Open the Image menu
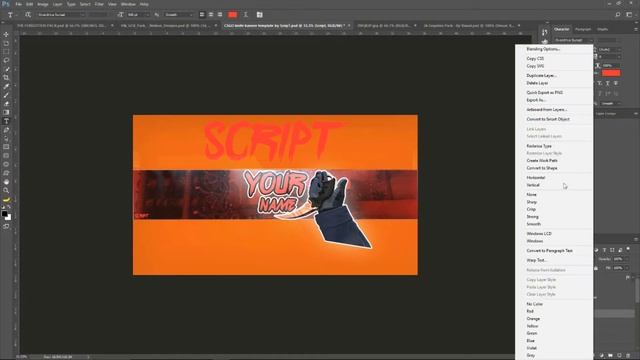The width and height of the screenshot is (640, 360). [x=43, y=4]
